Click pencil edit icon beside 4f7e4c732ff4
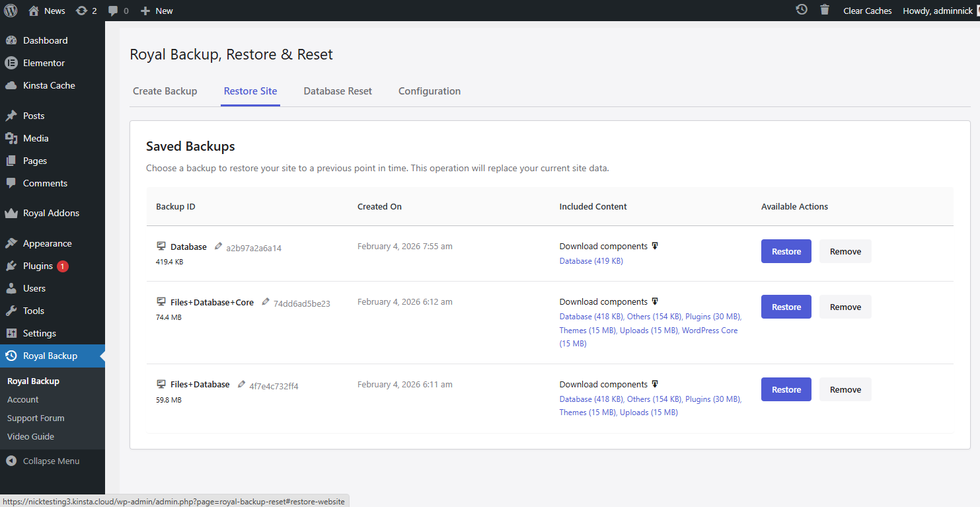 point(242,385)
